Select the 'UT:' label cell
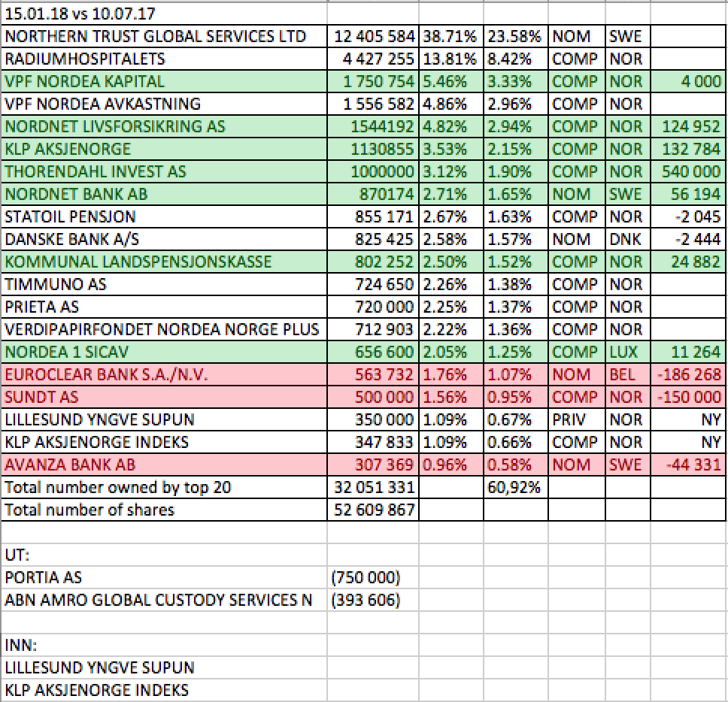The width and height of the screenshot is (728, 702). 164,555
